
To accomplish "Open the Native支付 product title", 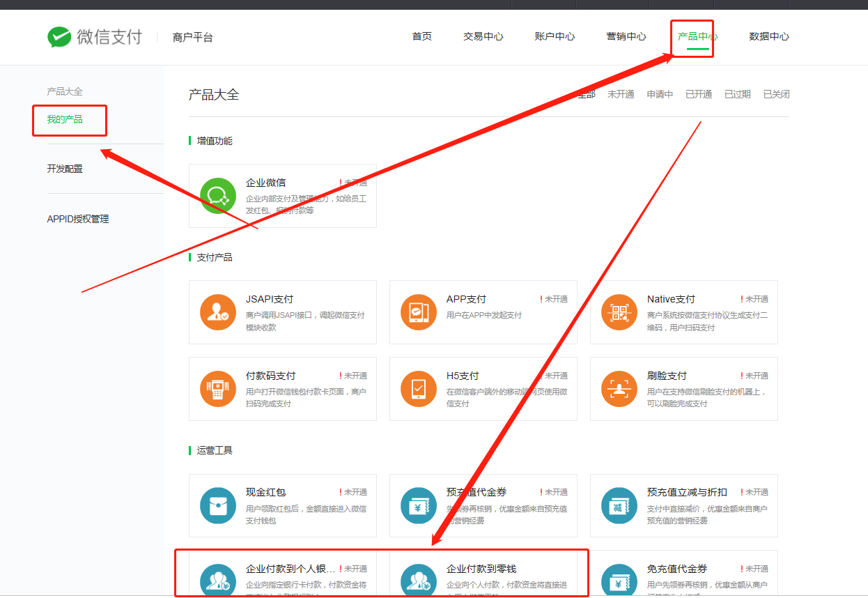I will tap(671, 299).
